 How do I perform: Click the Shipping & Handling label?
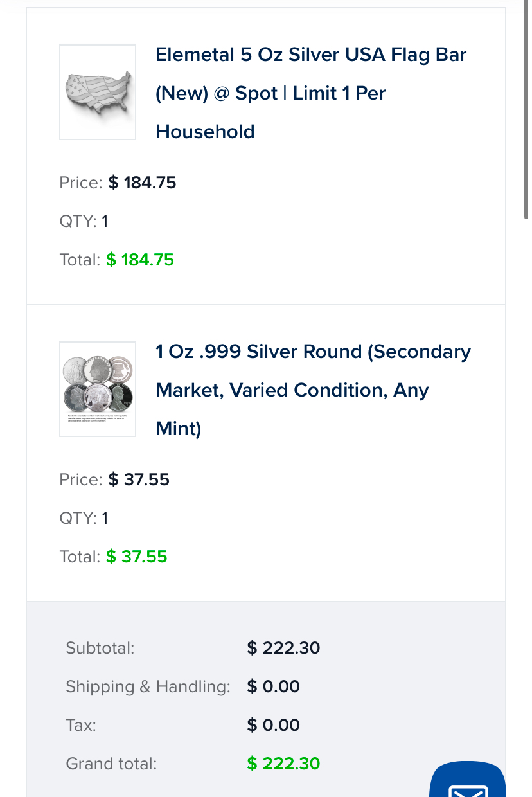click(148, 686)
